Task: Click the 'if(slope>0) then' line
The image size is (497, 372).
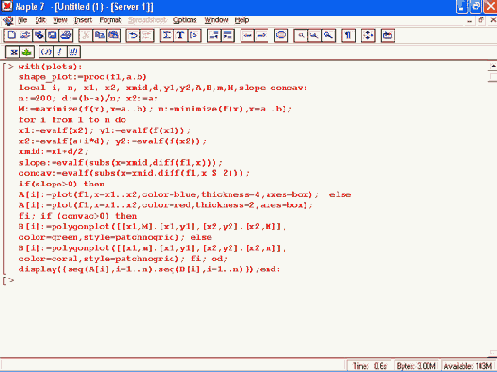Action: pos(62,184)
